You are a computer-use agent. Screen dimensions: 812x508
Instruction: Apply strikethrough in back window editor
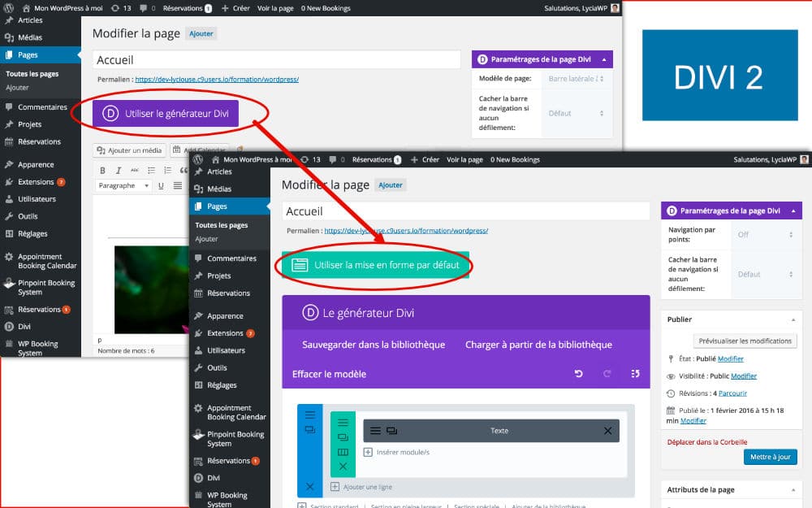tap(135, 170)
